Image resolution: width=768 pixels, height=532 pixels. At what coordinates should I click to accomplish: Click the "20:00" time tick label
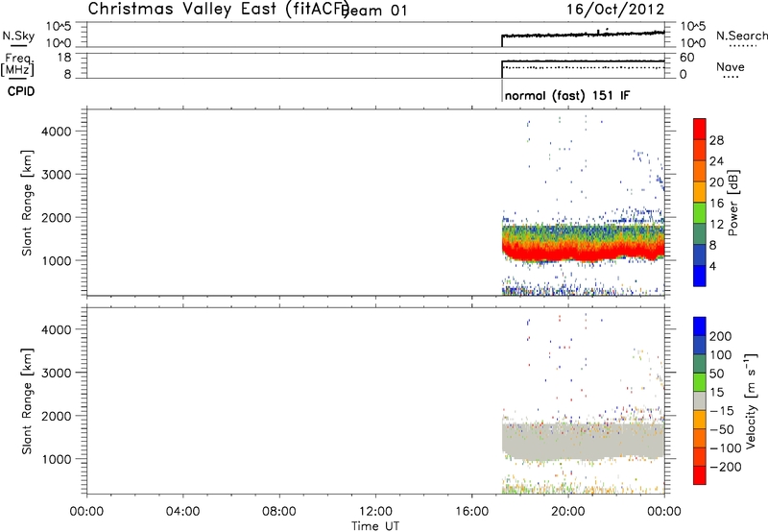568,512
